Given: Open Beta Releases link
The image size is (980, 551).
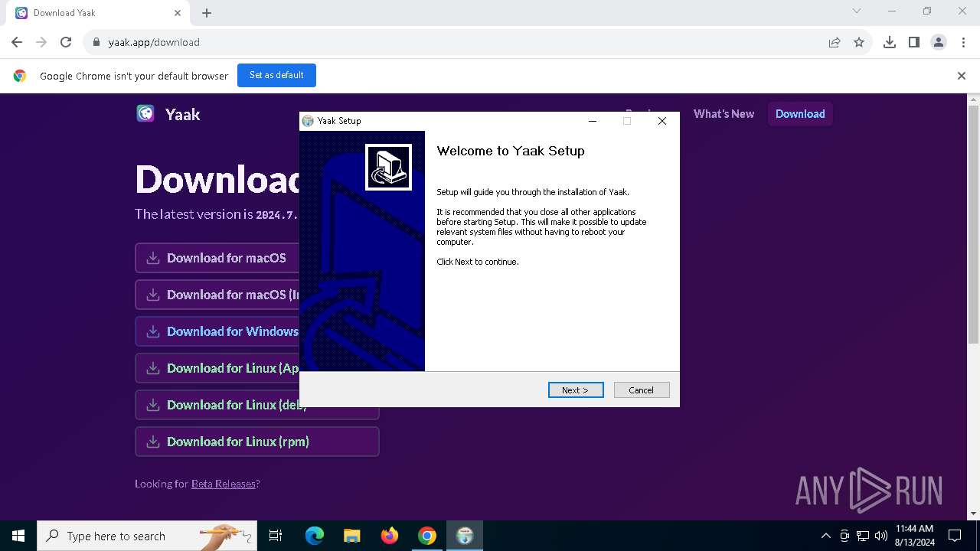Looking at the screenshot, I should 224,484.
